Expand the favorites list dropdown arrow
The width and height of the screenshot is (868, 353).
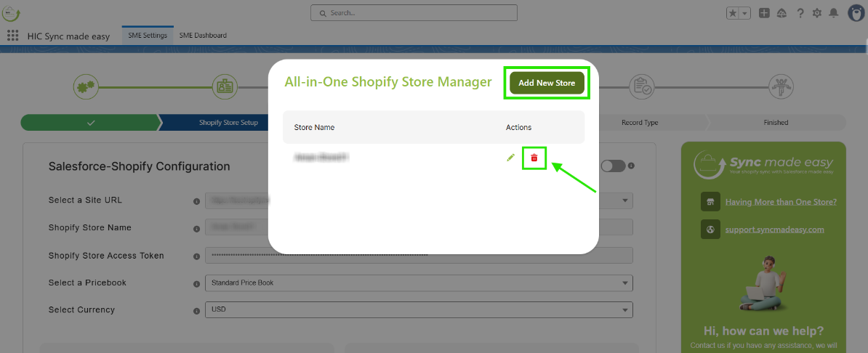click(745, 13)
